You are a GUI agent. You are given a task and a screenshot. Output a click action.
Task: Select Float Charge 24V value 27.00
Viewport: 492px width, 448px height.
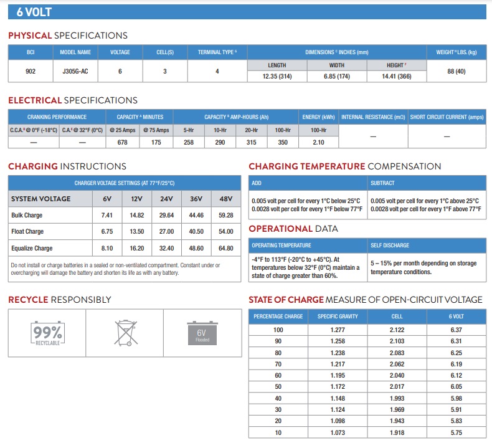(x=166, y=231)
